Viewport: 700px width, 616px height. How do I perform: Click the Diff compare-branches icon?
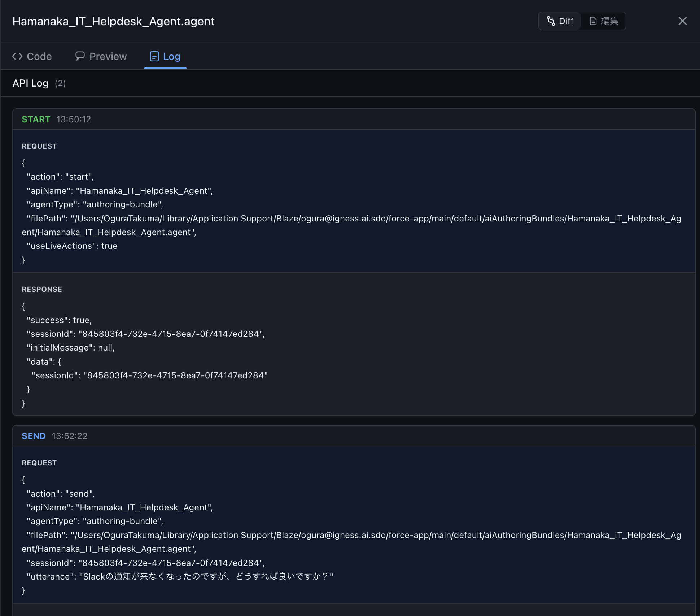pos(551,21)
